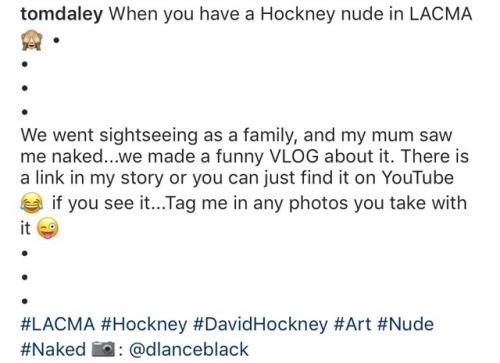Viewport: 500px width, 363px height.
Task: Click the 'a link in my story' text
Action: point(92,178)
